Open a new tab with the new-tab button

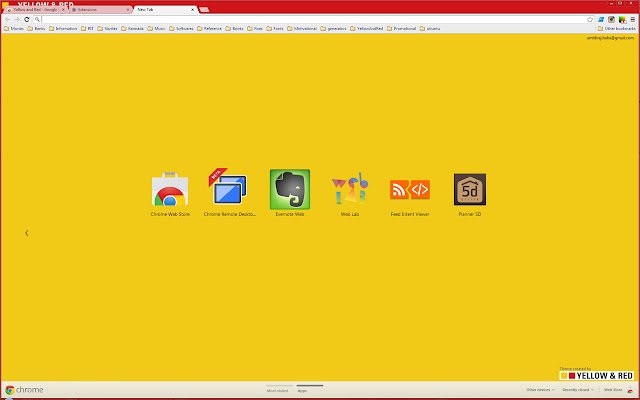point(204,9)
